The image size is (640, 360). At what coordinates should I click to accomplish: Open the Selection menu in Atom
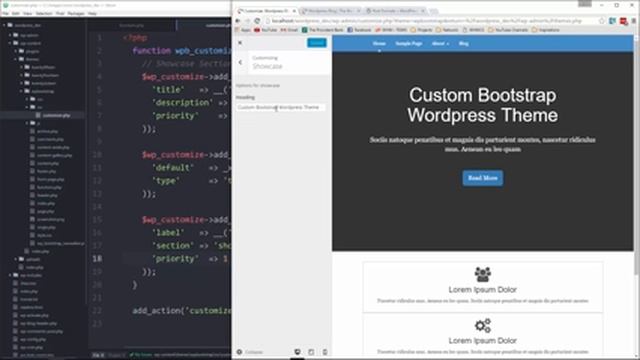44,13
